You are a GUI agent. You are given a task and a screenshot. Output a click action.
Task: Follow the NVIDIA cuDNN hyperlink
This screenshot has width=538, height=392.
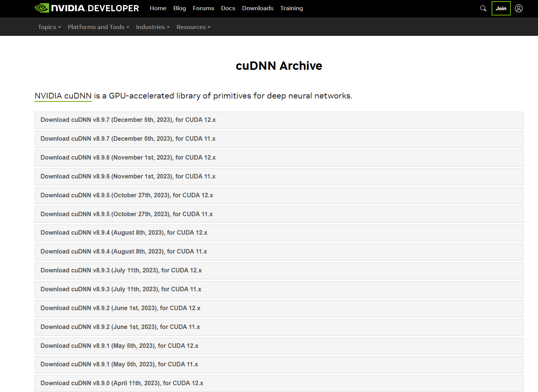pos(63,96)
